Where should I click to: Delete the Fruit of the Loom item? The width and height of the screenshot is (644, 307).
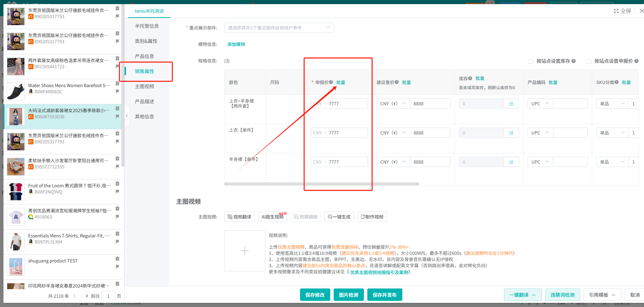(x=117, y=184)
